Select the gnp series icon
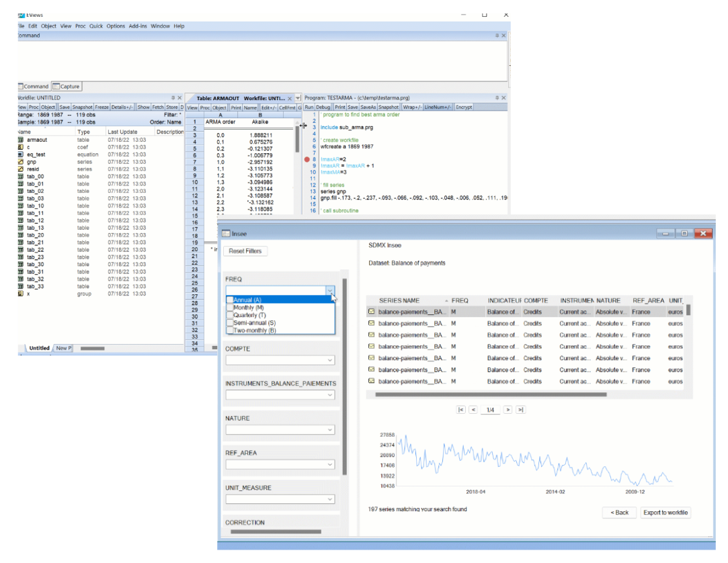Image resolution: width=728 pixels, height=563 pixels. point(20,162)
